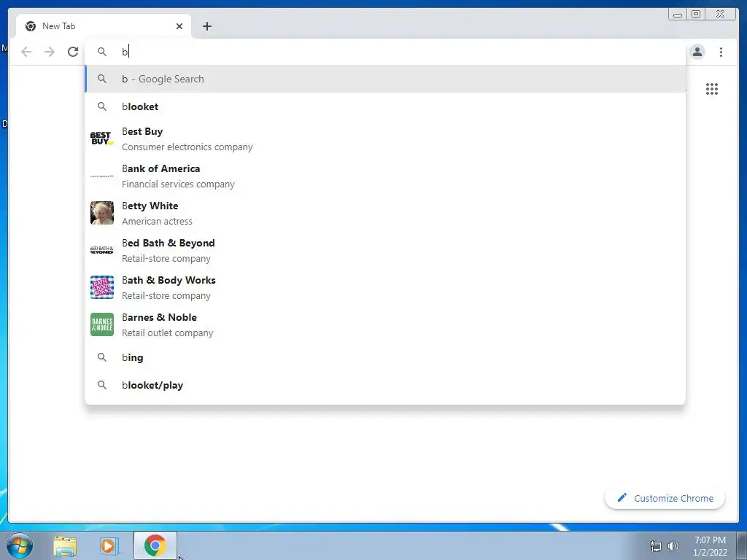Viewport: 747px width, 560px height.
Task: Click 'American actress' description text
Action: point(158,222)
